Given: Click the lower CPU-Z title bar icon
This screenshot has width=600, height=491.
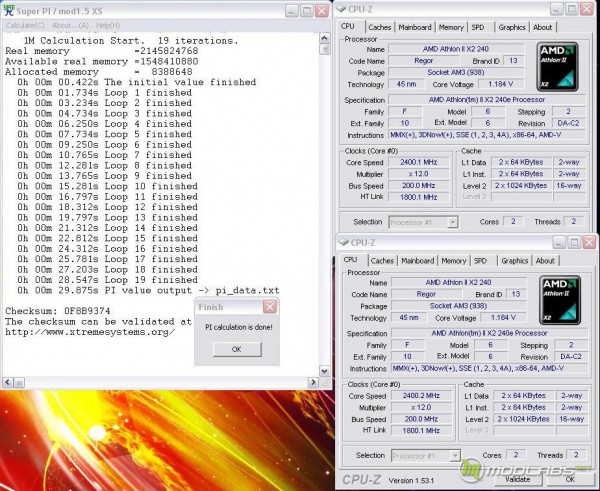Looking at the screenshot, I should click(x=344, y=242).
